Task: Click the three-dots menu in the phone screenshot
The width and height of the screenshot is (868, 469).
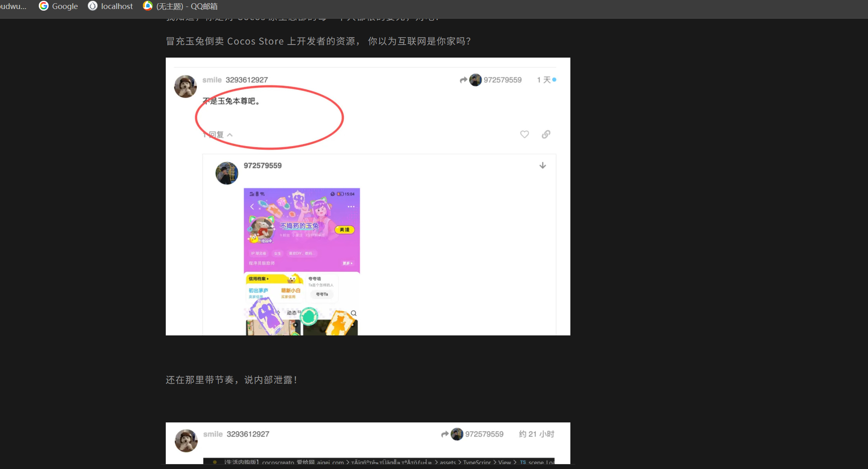Action: coord(351,207)
